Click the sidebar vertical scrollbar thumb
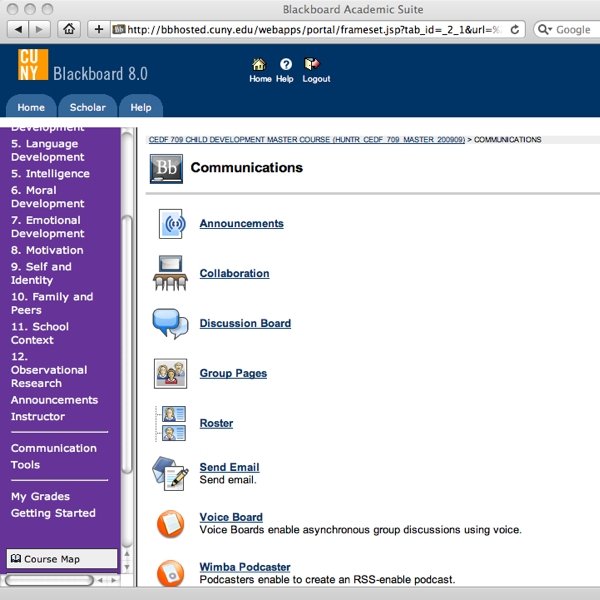600x600 pixels. tap(127, 344)
